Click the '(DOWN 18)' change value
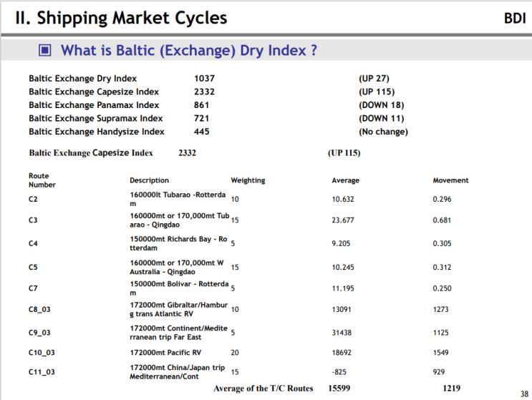The height and width of the screenshot is (400, 532). click(x=381, y=105)
